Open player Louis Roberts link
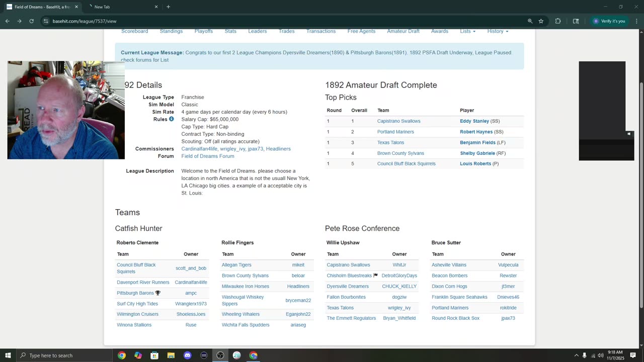This screenshot has width=644, height=362. tap(475, 164)
